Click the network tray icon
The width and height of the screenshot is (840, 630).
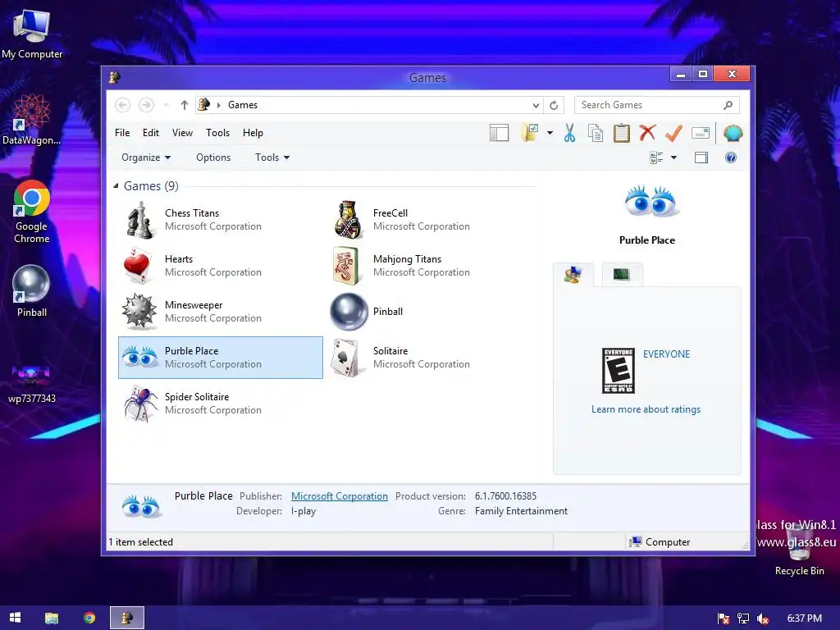tap(743, 619)
